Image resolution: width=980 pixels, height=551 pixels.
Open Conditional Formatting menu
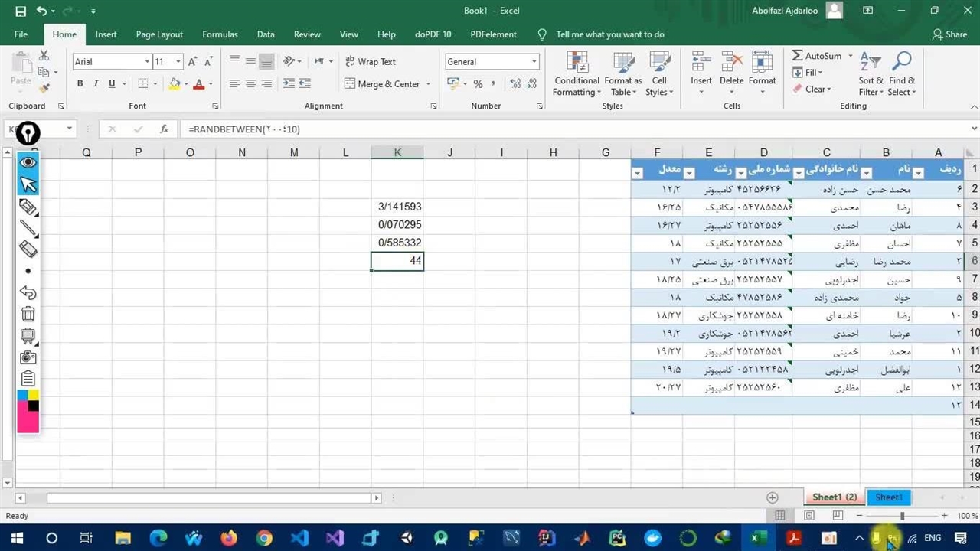[x=577, y=75]
